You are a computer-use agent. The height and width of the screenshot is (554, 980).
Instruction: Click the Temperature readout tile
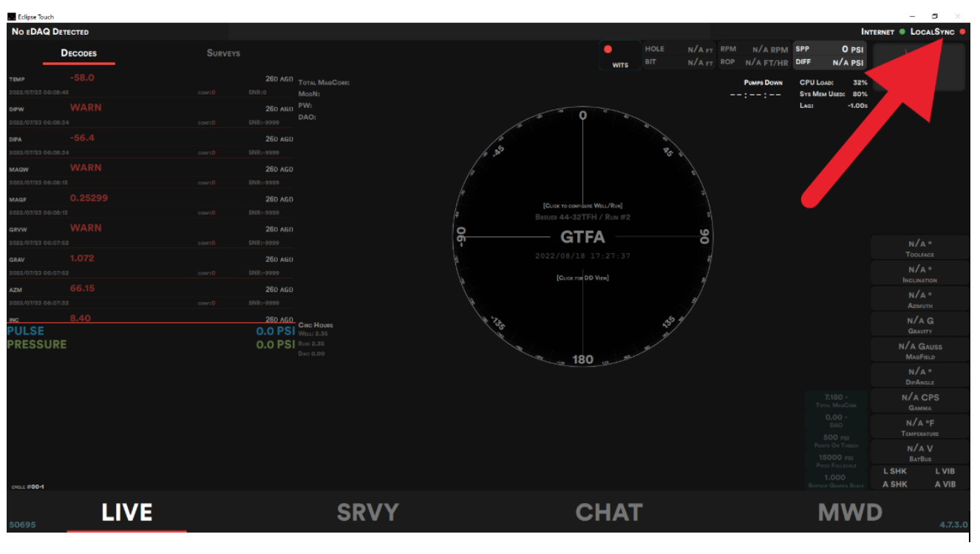coord(919,427)
